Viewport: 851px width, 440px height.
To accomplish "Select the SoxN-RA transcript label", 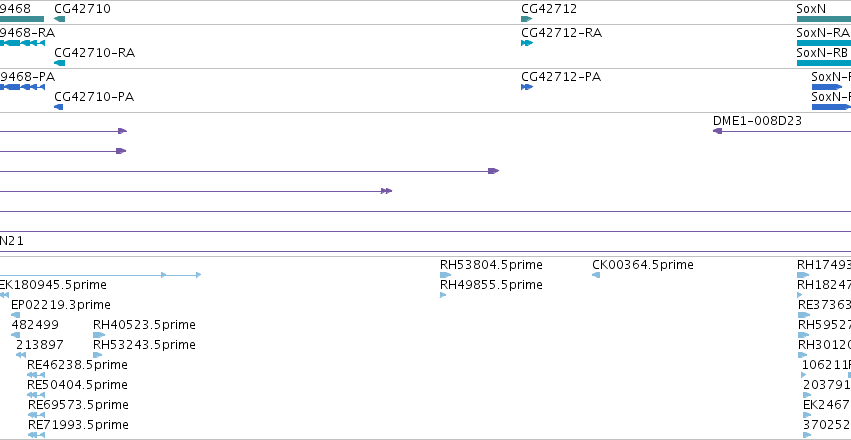I will pyautogui.click(x=823, y=33).
